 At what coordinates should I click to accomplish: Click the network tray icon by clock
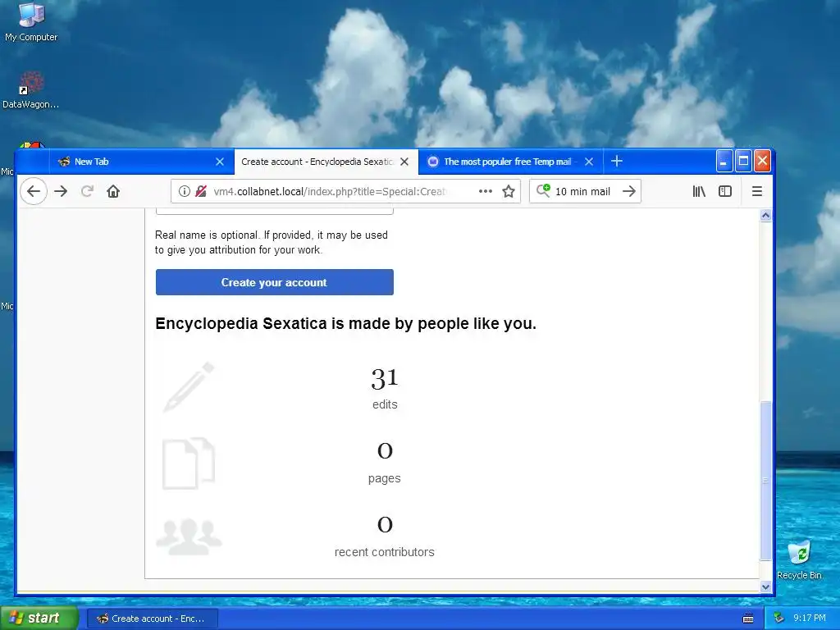(779, 618)
